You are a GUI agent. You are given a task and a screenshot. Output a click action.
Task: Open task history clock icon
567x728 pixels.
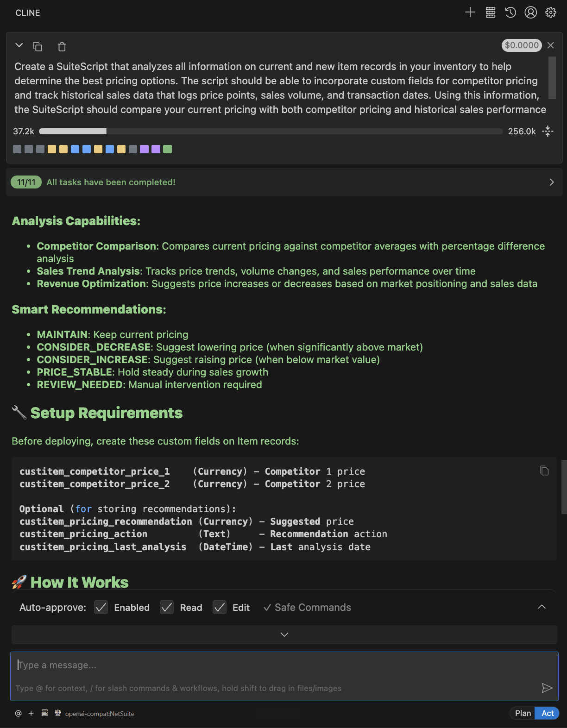(x=510, y=13)
